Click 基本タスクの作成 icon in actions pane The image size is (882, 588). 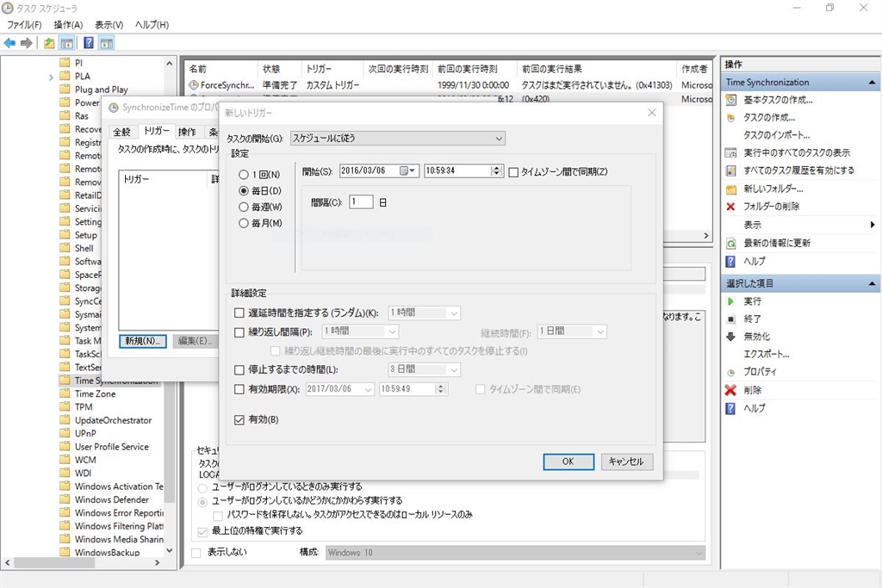tap(730, 100)
